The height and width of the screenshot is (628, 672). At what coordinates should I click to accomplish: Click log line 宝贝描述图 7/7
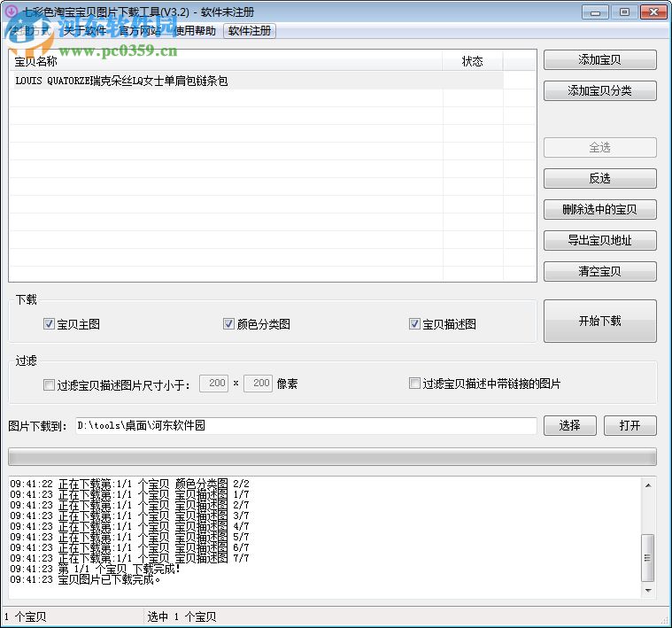[x=129, y=559]
